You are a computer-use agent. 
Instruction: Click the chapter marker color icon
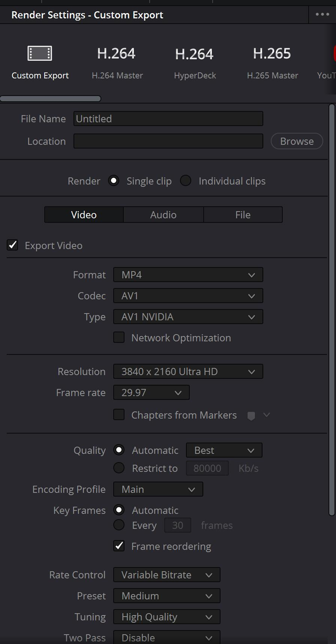pyautogui.click(x=251, y=416)
